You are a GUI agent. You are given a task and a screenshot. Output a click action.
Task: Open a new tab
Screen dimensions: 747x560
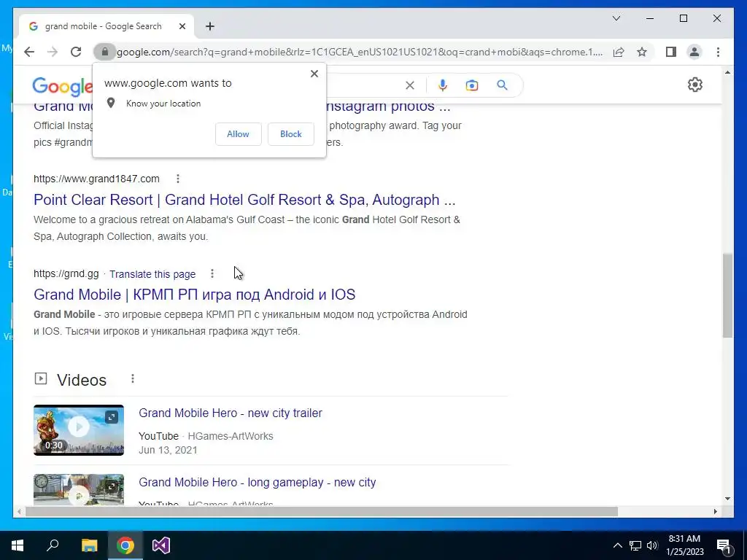(x=209, y=26)
